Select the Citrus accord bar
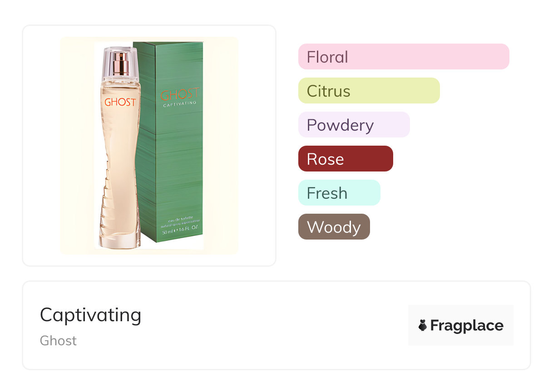Image resolution: width=553 pixels, height=392 pixels. coord(369,91)
